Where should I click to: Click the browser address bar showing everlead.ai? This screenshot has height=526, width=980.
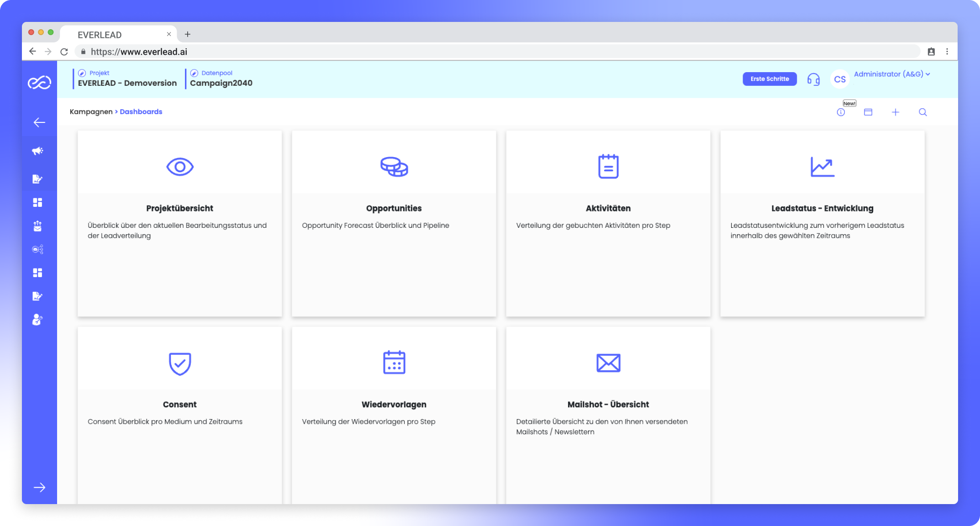pos(138,51)
